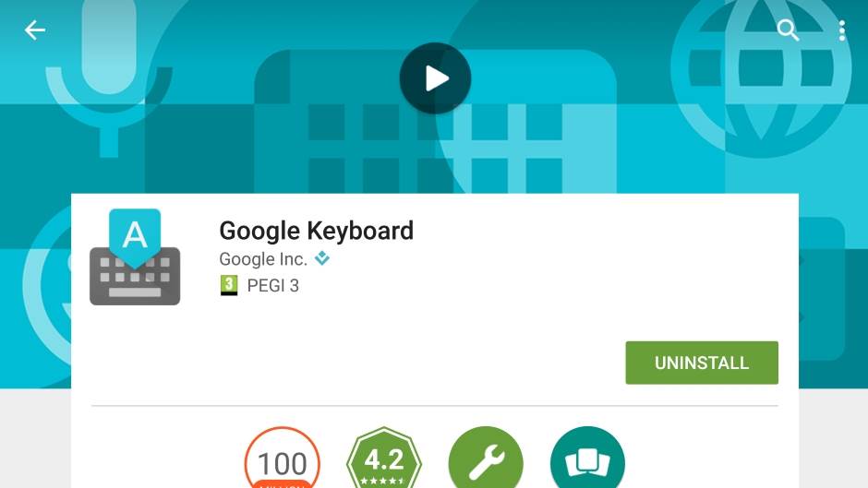The height and width of the screenshot is (488, 868).
Task: Tap the top developer diamond badge
Action: pyautogui.click(x=322, y=257)
